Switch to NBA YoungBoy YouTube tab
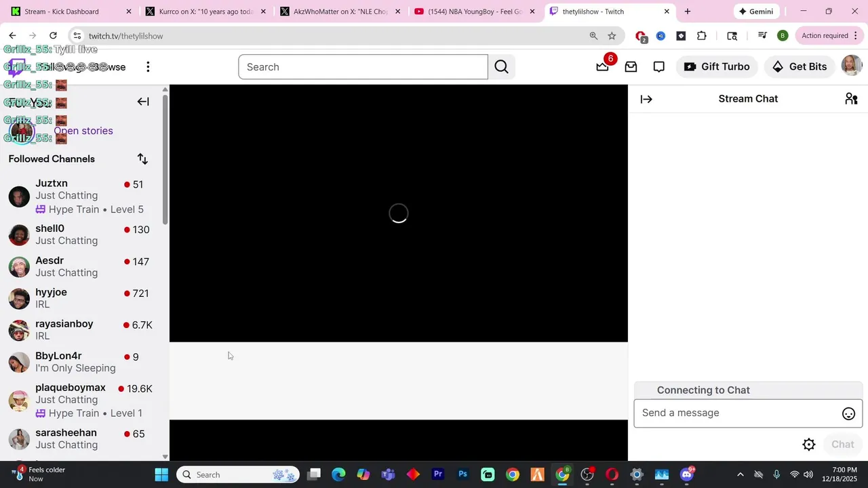 coord(474,12)
